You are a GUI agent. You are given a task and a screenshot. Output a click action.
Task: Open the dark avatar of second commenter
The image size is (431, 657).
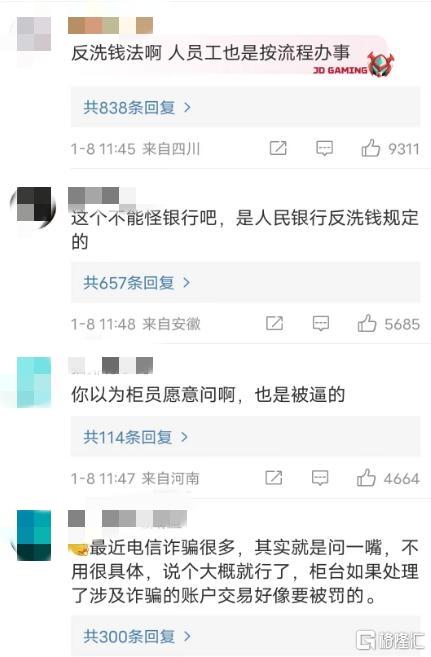(x=33, y=205)
